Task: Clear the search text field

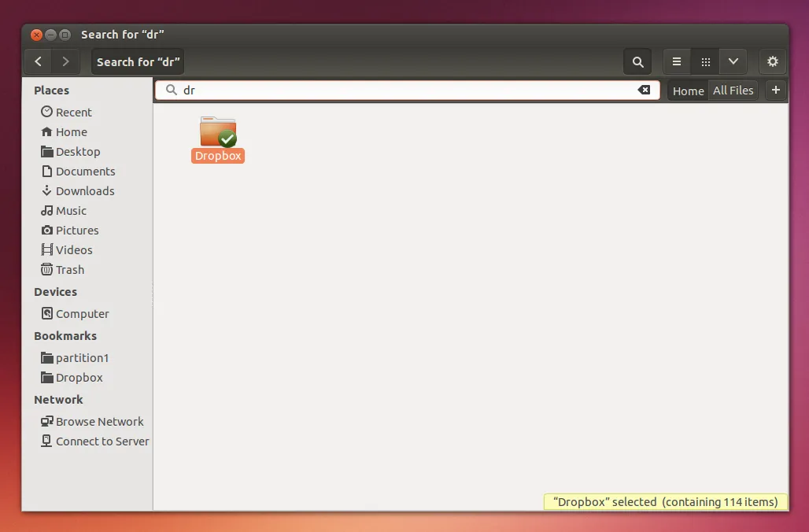Action: coord(644,90)
